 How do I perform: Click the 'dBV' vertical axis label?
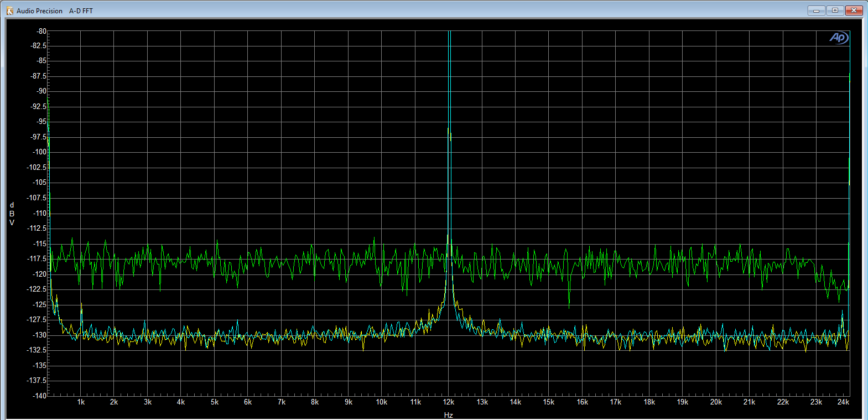pyautogui.click(x=12, y=214)
